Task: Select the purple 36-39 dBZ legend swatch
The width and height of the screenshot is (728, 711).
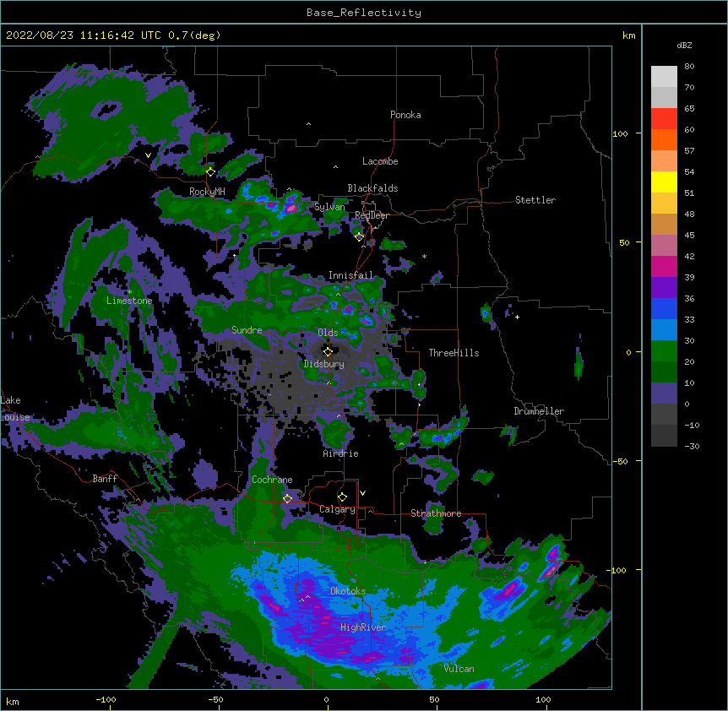Action: (x=664, y=288)
